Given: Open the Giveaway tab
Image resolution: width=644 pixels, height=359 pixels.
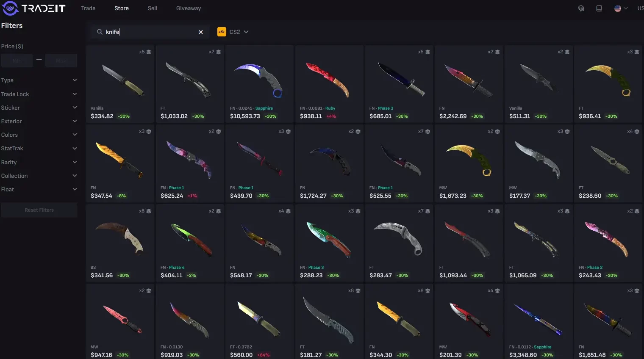Looking at the screenshot, I should point(189,8).
